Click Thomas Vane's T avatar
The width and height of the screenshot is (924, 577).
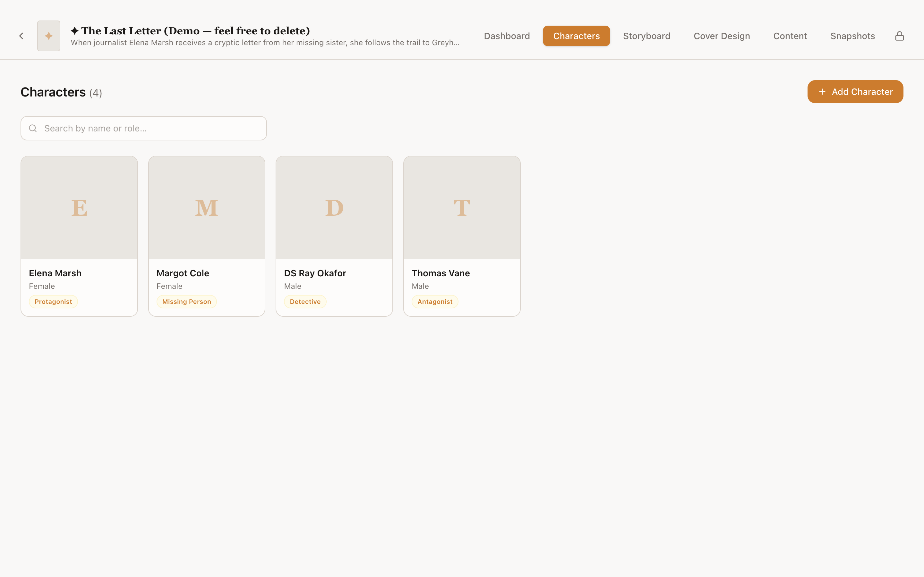pyautogui.click(x=462, y=207)
